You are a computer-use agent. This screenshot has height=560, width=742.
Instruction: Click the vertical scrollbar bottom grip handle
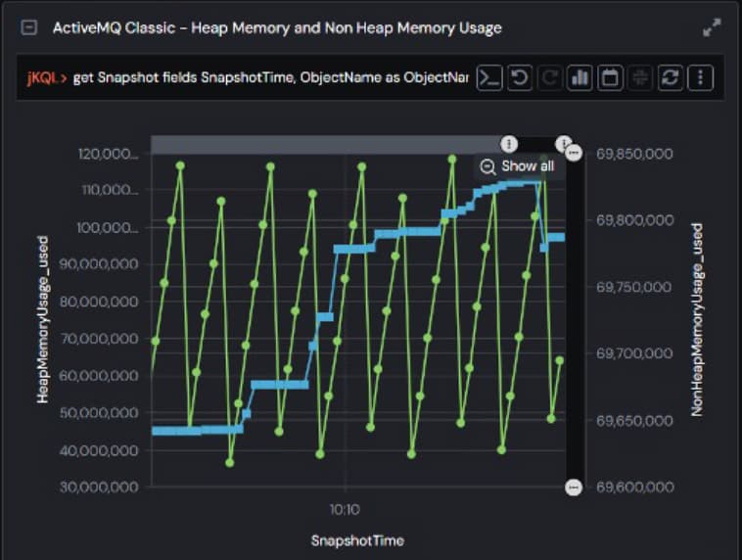pyautogui.click(x=574, y=488)
